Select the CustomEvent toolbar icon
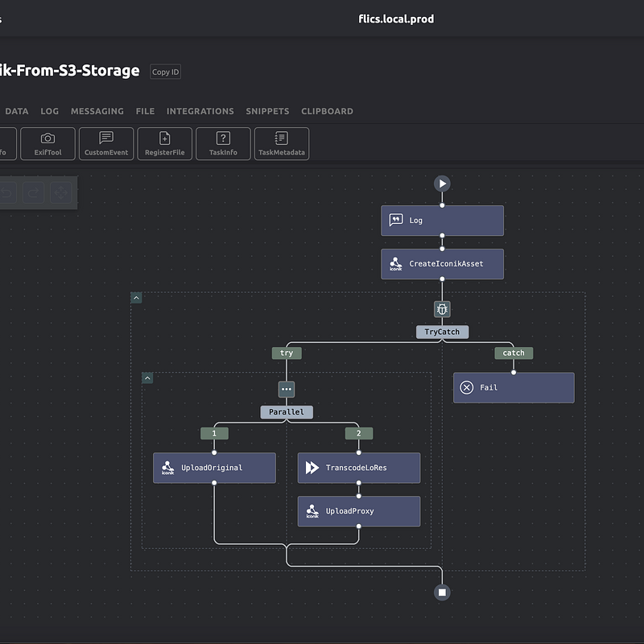Screen dimensions: 644x644 [x=106, y=139]
